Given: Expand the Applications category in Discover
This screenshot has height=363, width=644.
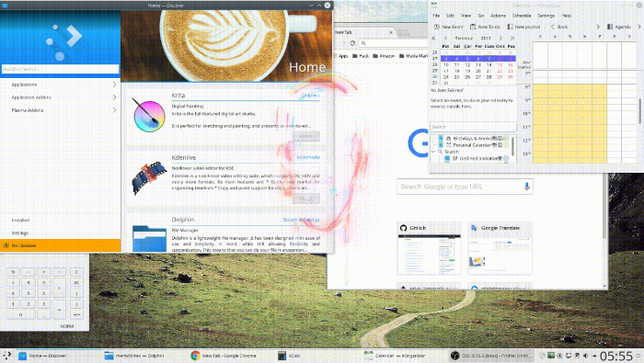Looking at the screenshot, I should [61, 85].
